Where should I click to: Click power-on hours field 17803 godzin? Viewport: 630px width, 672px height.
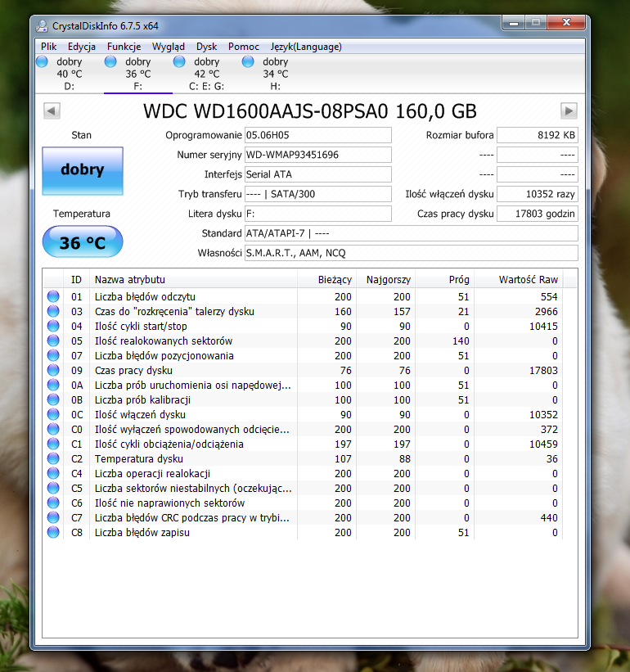click(537, 214)
